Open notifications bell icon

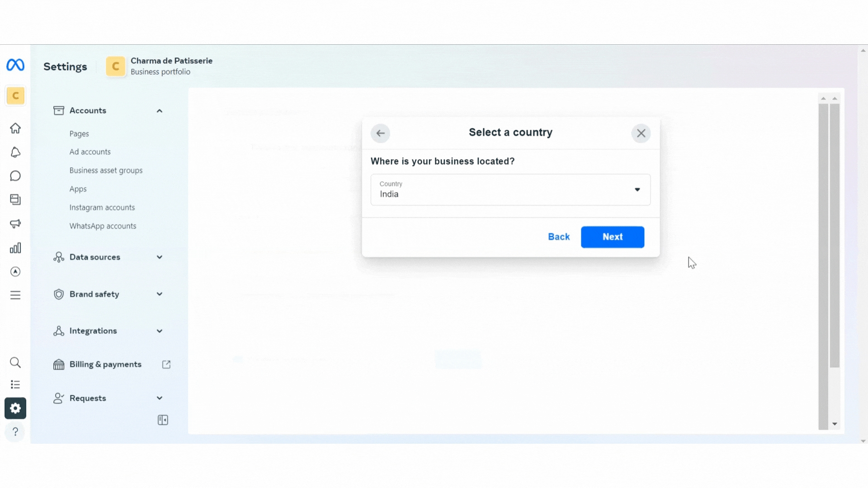15,152
